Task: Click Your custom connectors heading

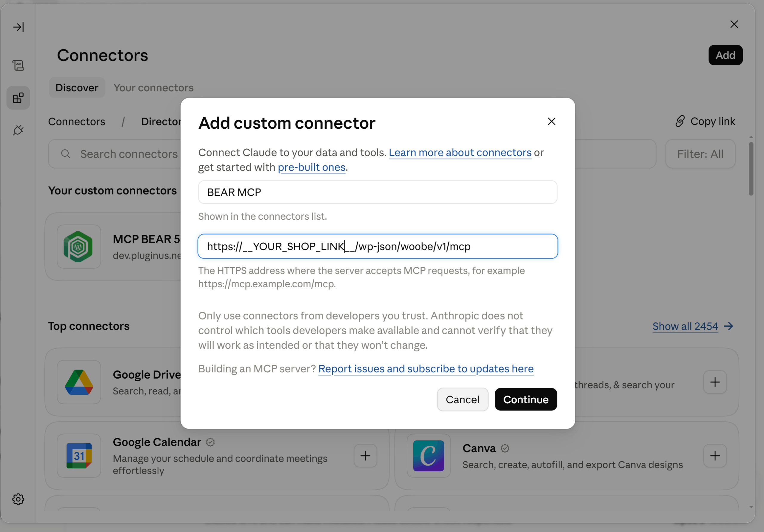Action: click(113, 190)
